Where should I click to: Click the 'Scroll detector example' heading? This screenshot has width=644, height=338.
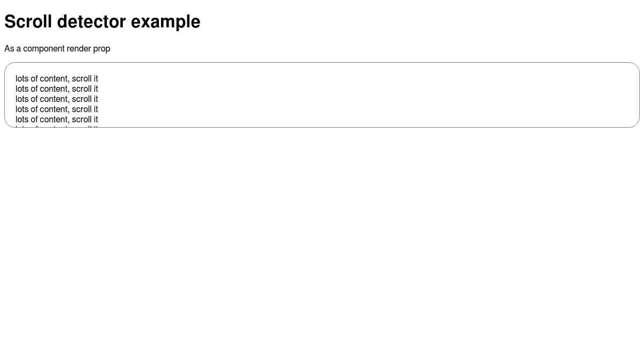click(102, 21)
